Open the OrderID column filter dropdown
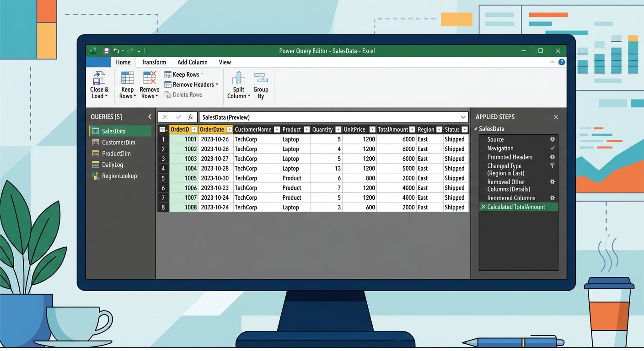This screenshot has height=351, width=644. pyautogui.click(x=194, y=130)
